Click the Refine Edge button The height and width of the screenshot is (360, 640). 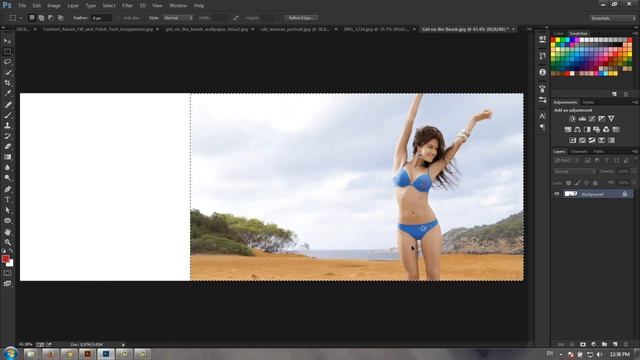[301, 18]
